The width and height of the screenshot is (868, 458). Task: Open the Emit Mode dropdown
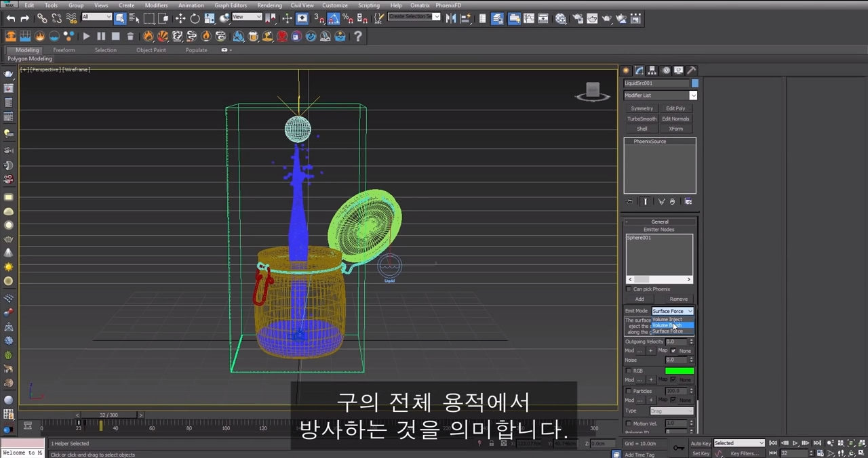(673, 311)
